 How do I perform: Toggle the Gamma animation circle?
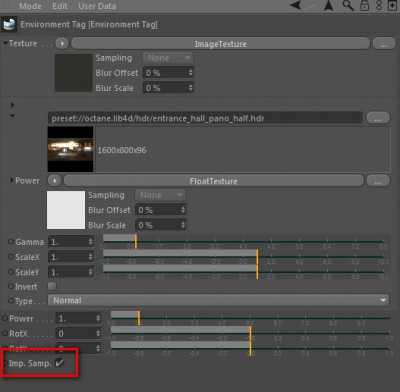[11, 242]
